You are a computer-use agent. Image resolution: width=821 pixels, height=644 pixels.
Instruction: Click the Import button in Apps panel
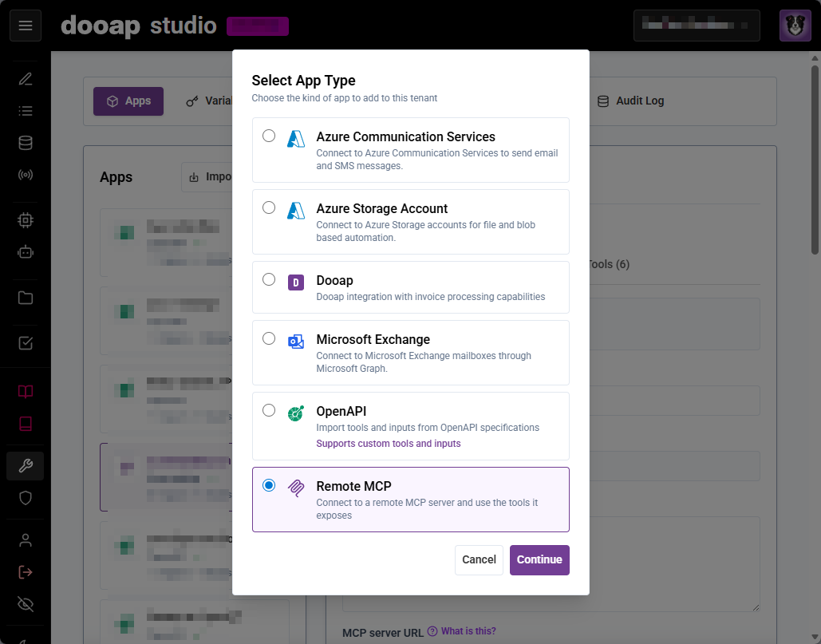(207, 177)
